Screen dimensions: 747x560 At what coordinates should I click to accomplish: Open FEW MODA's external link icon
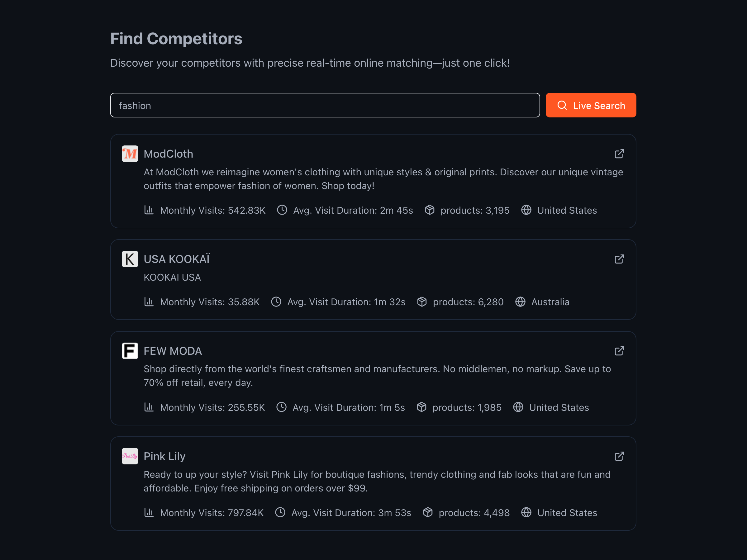tap(619, 351)
